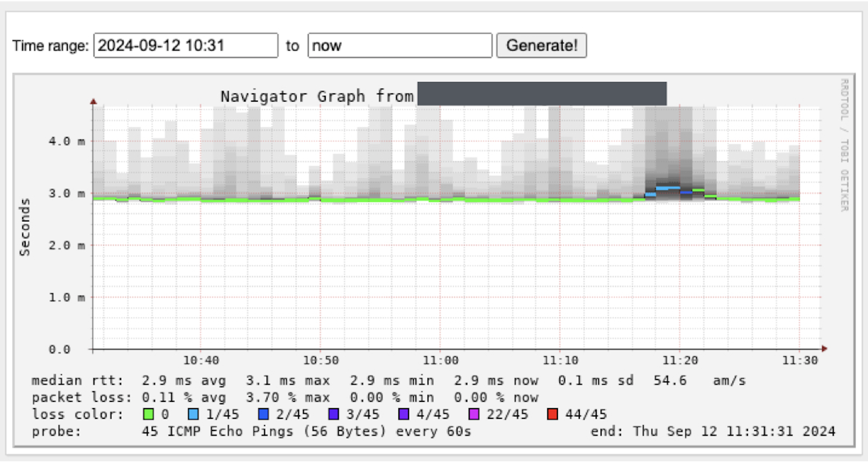Click the 4.0 m y-axis label
The height and width of the screenshot is (462, 868).
click(x=67, y=141)
